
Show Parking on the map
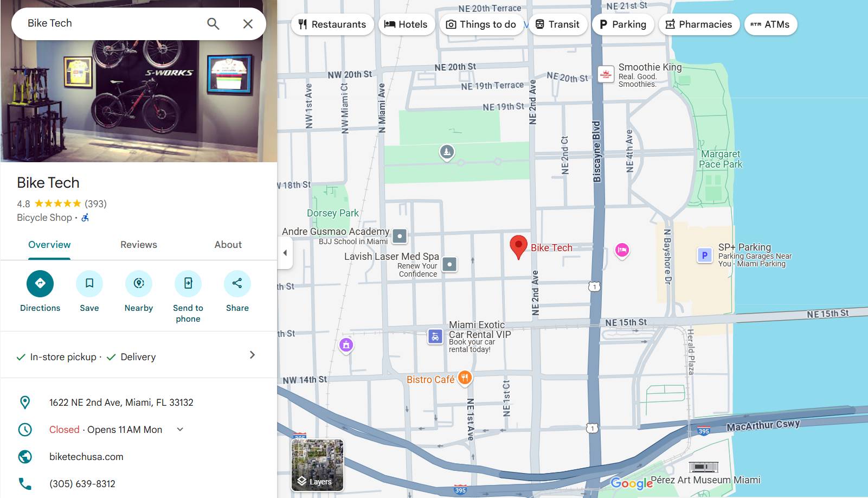pyautogui.click(x=623, y=24)
